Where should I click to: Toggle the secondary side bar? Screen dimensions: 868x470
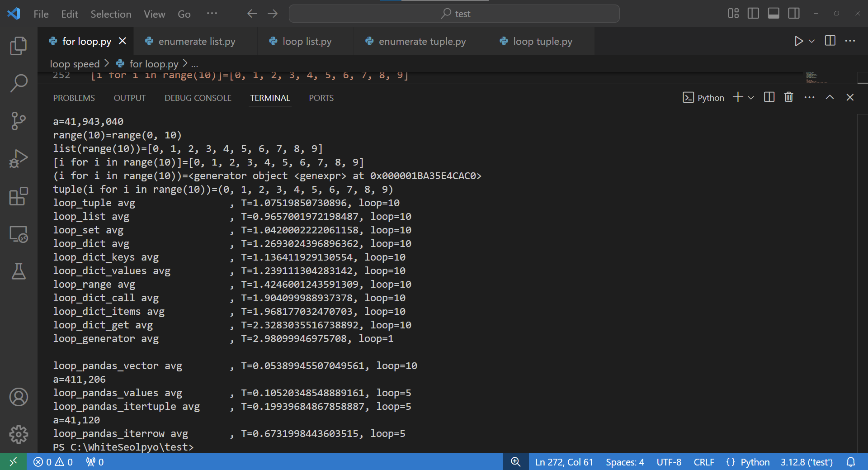(794, 14)
